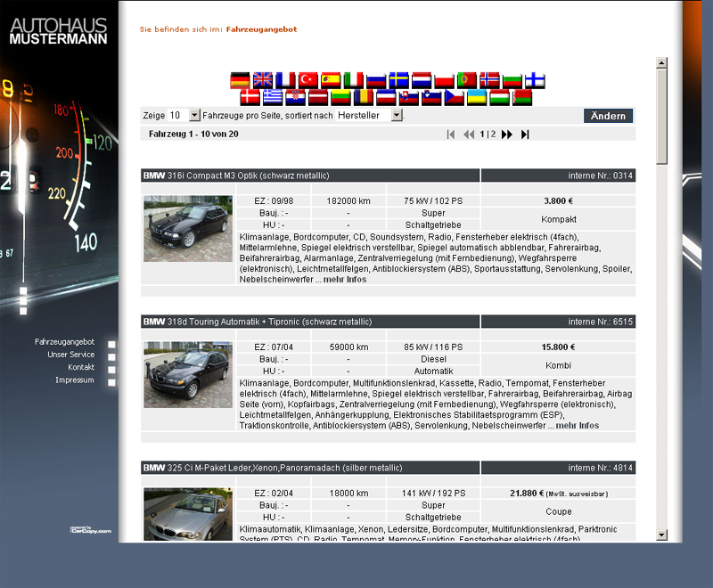
Task: Select the Portuguese flag language
Action: click(467, 80)
